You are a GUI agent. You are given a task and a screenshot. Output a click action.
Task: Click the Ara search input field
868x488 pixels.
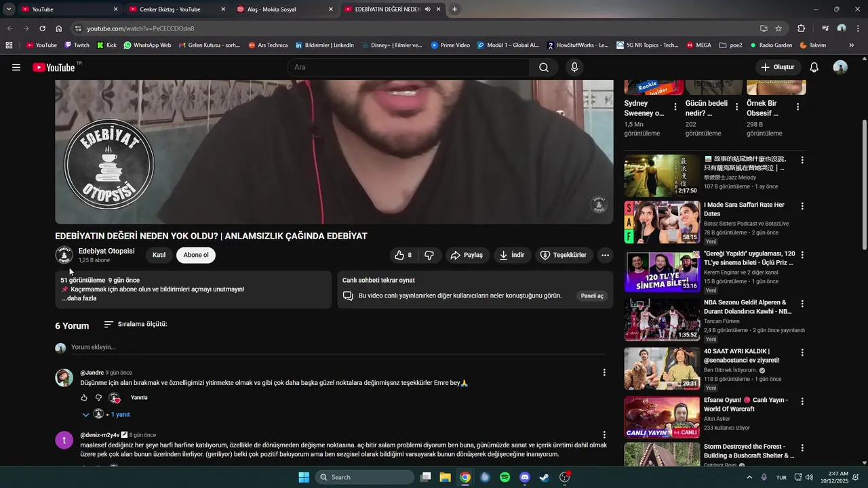tap(408, 67)
